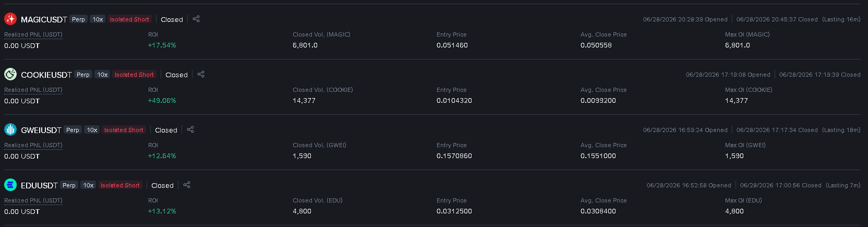Click Realized PNL label in COOKIEUSDT row

pyautogui.click(x=33, y=90)
